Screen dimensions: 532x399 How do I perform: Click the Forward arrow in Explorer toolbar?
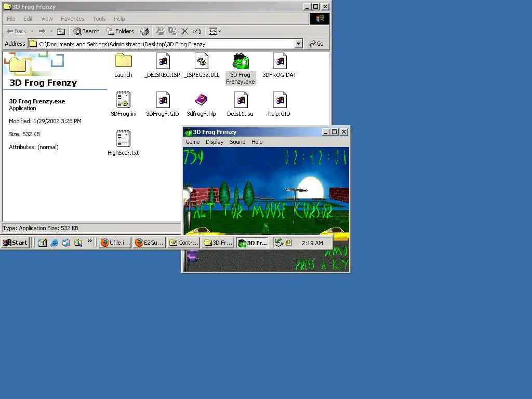[x=42, y=32]
